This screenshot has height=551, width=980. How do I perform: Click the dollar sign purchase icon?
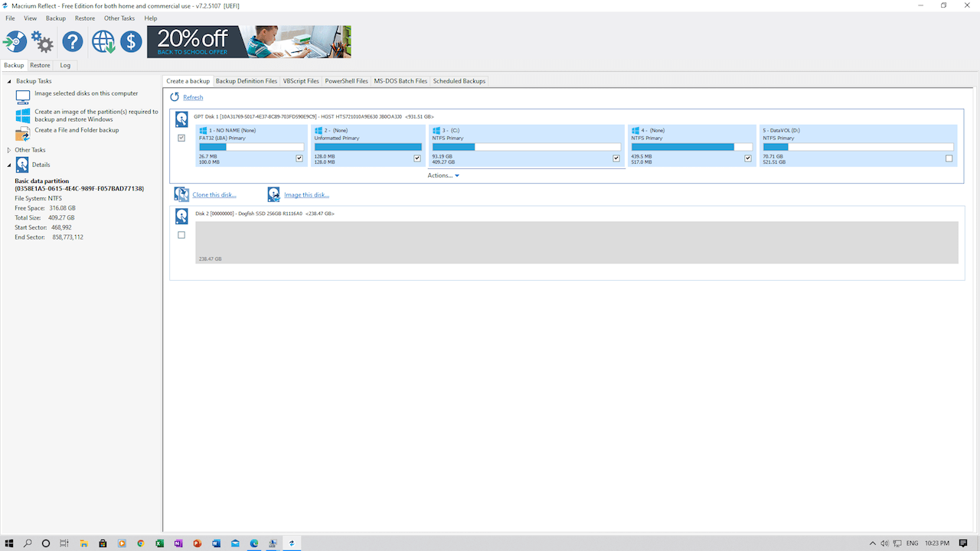131,42
